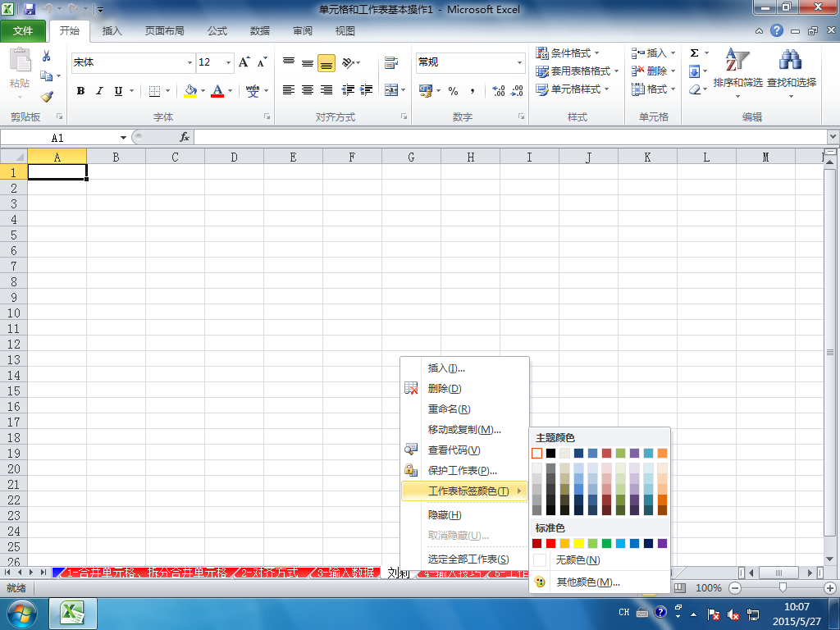Select column D header
The image size is (840, 630).
click(x=234, y=157)
